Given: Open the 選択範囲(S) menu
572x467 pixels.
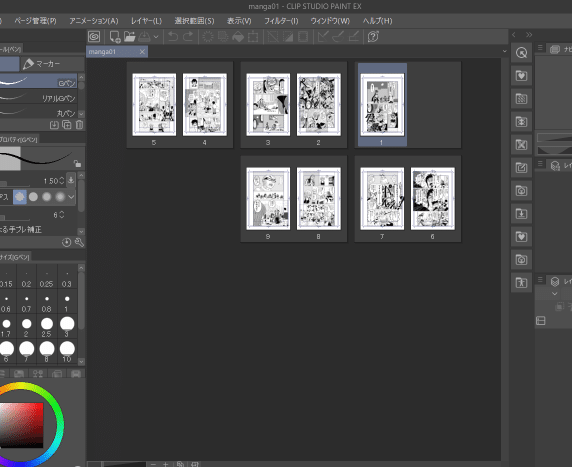Looking at the screenshot, I should point(194,21).
